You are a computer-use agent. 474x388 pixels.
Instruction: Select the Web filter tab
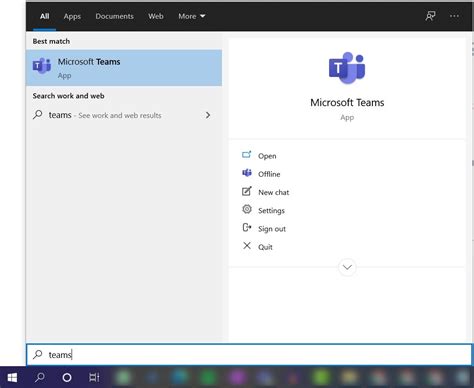(156, 16)
